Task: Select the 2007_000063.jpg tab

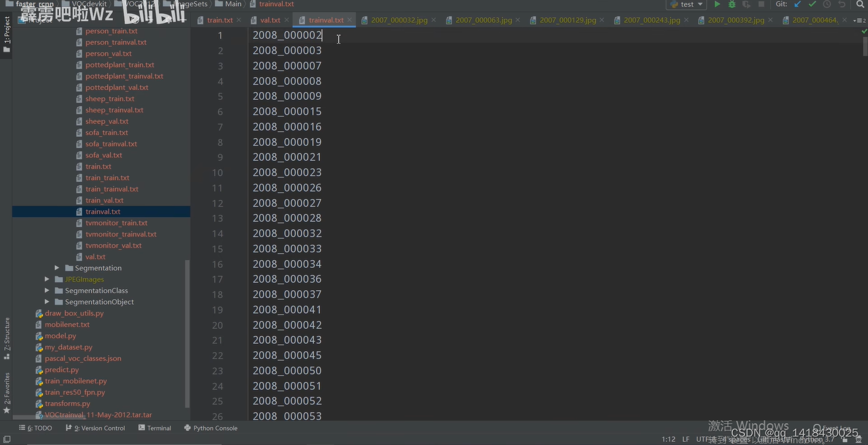Action: (483, 20)
